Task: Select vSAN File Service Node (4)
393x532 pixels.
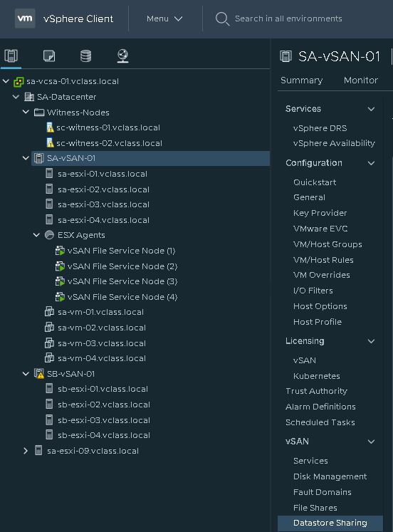Action: 122,297
